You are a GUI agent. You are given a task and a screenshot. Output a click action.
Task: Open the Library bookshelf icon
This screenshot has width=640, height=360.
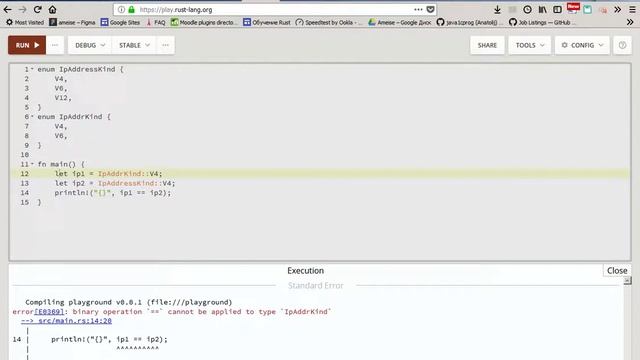point(542,9)
